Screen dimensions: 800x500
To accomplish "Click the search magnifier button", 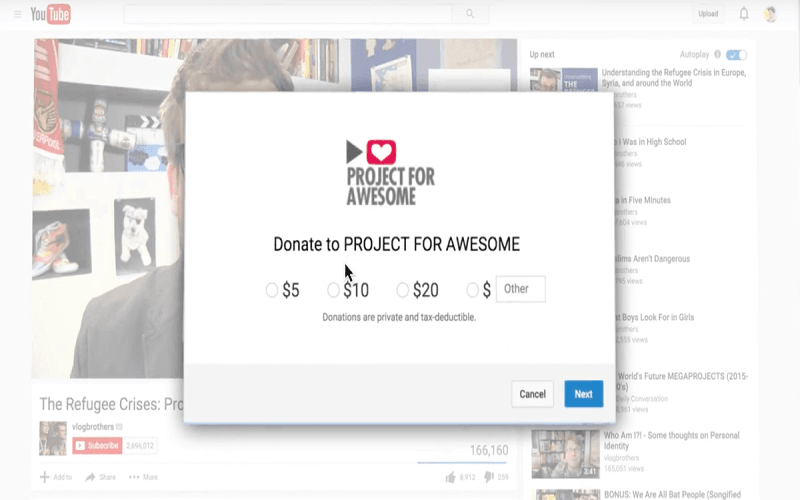I will pos(470,14).
